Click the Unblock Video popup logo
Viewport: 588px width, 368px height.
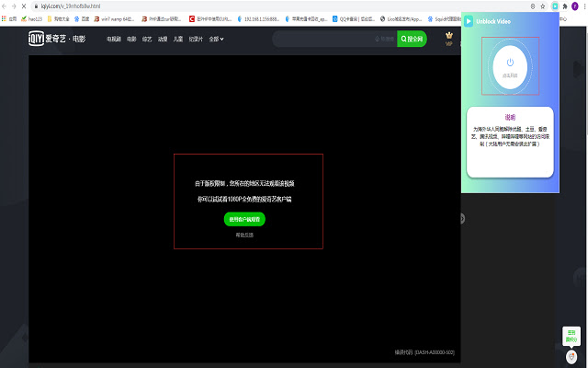point(469,21)
